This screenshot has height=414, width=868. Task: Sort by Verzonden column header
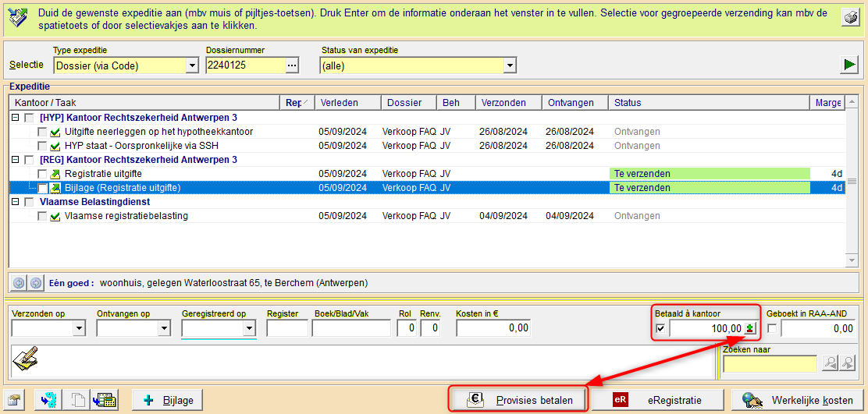click(x=508, y=103)
